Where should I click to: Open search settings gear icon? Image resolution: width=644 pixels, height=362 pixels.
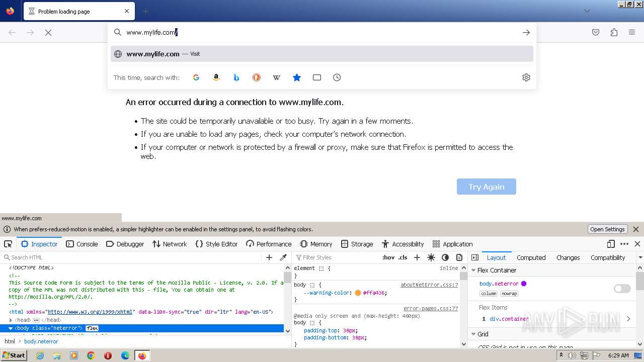(x=526, y=77)
